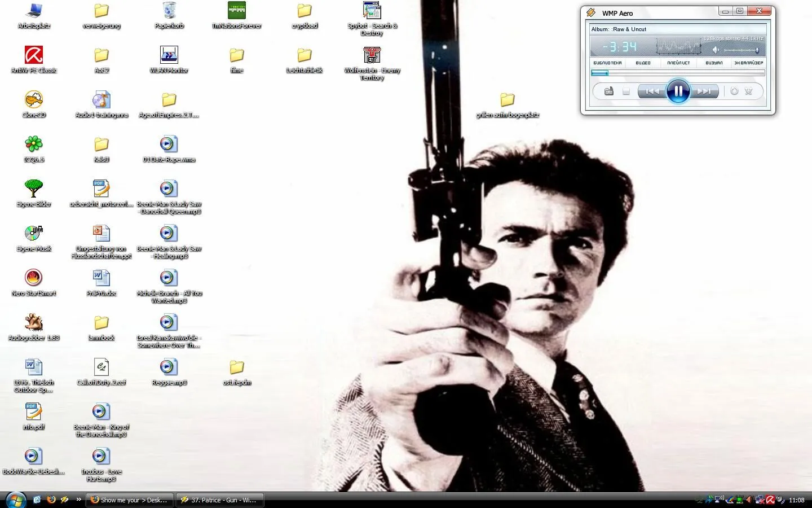Pause playback in WMP Aero player
The width and height of the screenshot is (812, 508).
coord(678,91)
